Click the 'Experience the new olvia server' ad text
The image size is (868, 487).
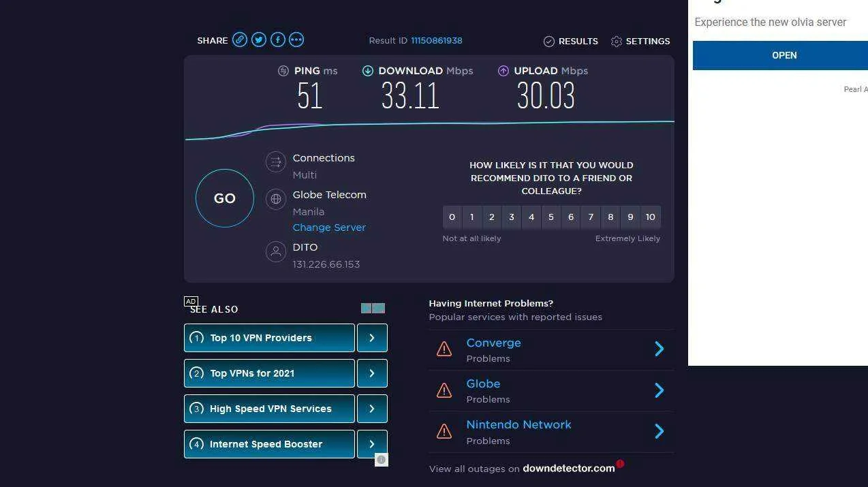point(771,22)
